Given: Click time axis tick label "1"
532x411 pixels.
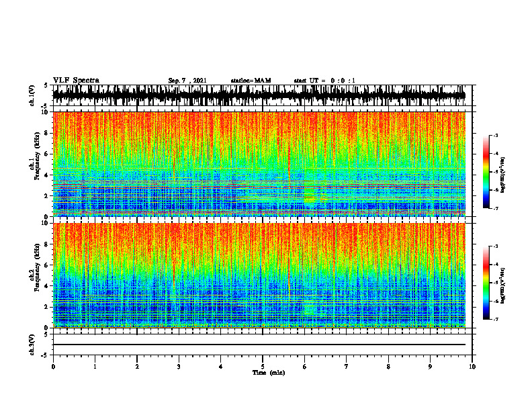Looking at the screenshot, I should click(x=95, y=367).
